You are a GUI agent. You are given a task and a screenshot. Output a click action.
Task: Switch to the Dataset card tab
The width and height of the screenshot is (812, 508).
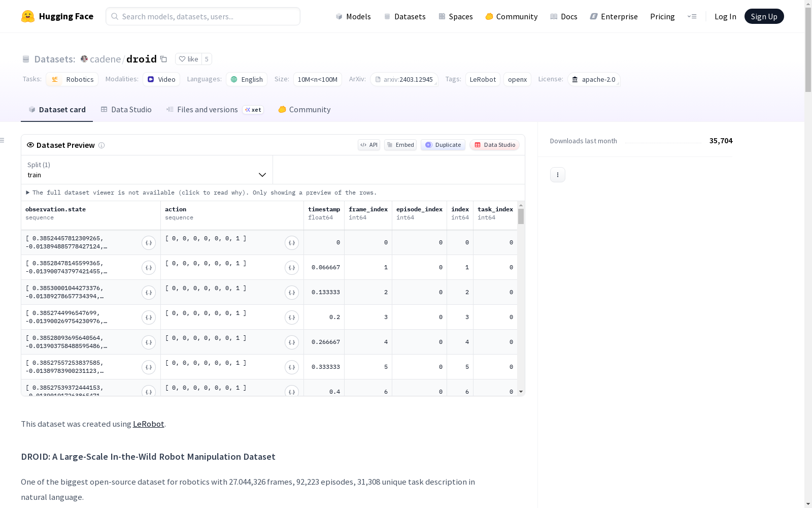pyautogui.click(x=57, y=110)
